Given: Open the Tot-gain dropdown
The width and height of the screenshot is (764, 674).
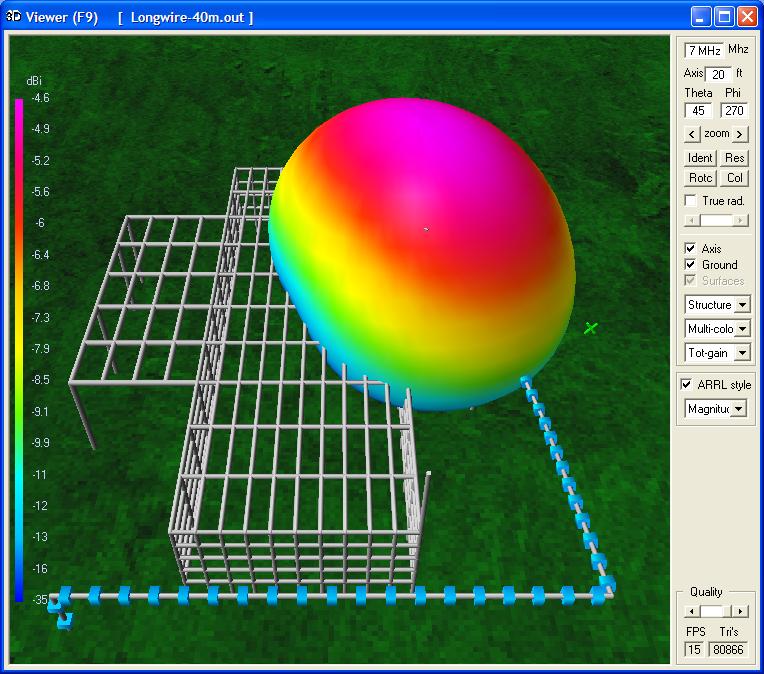Looking at the screenshot, I should pos(742,353).
